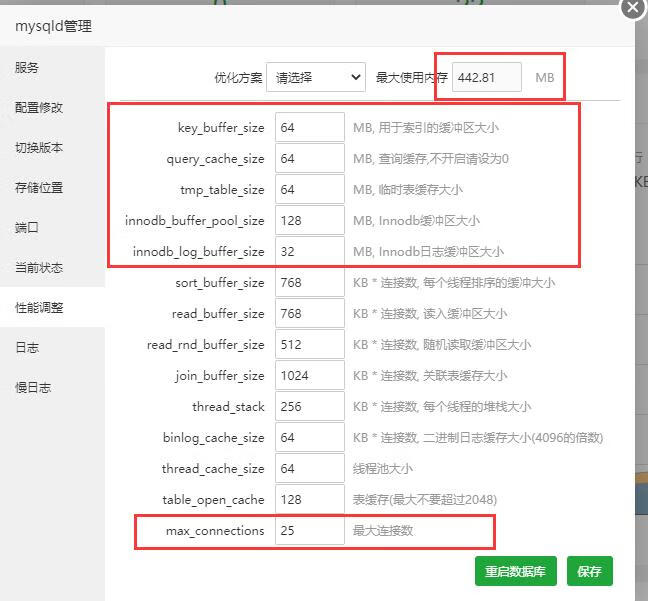
Task: Select the 性能调整 tab
Action: tap(39, 308)
